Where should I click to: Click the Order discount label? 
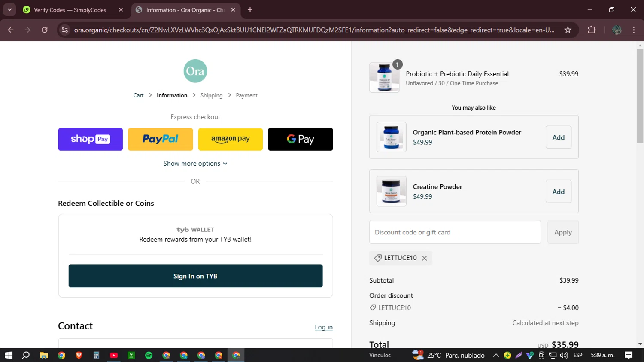tap(391, 295)
